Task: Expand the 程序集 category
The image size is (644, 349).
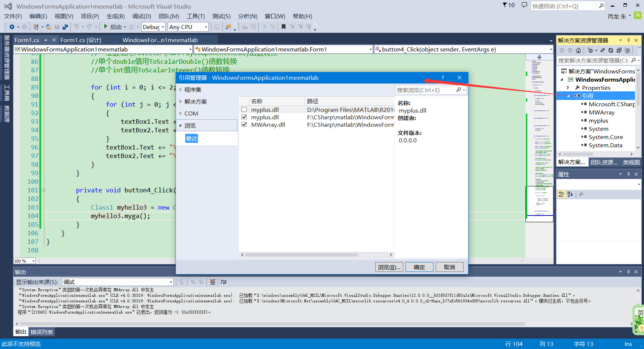Action: (x=181, y=89)
